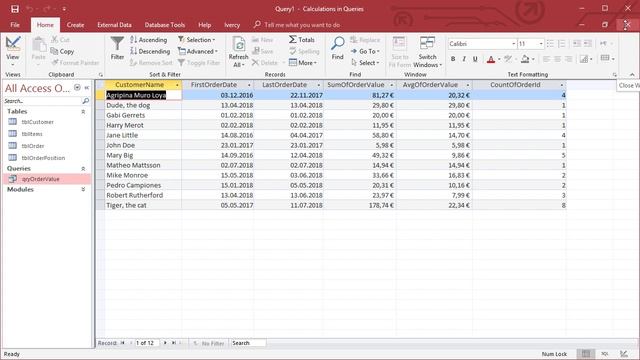This screenshot has height=360, width=640.
Task: Collapse the Tables group
Action: click(x=83, y=111)
